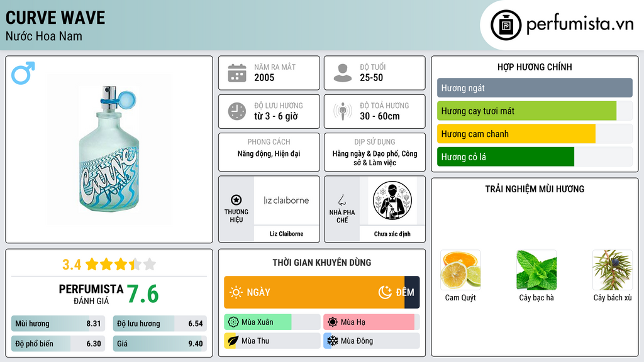
Task: Click the Độ lưu hương 6.54 score bar
Action: pyautogui.click(x=160, y=324)
